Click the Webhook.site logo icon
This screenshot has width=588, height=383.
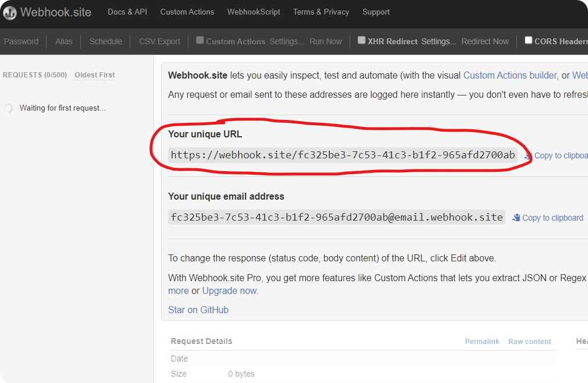coord(10,13)
